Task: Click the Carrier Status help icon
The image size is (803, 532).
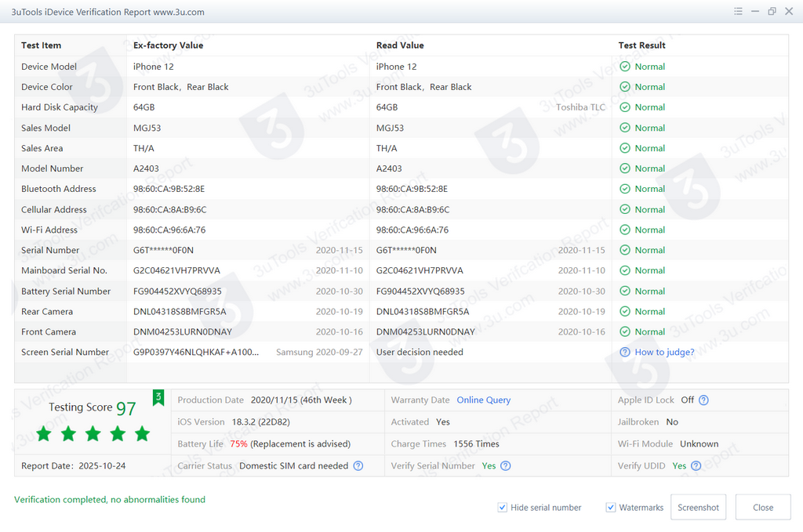Action: [x=358, y=465]
